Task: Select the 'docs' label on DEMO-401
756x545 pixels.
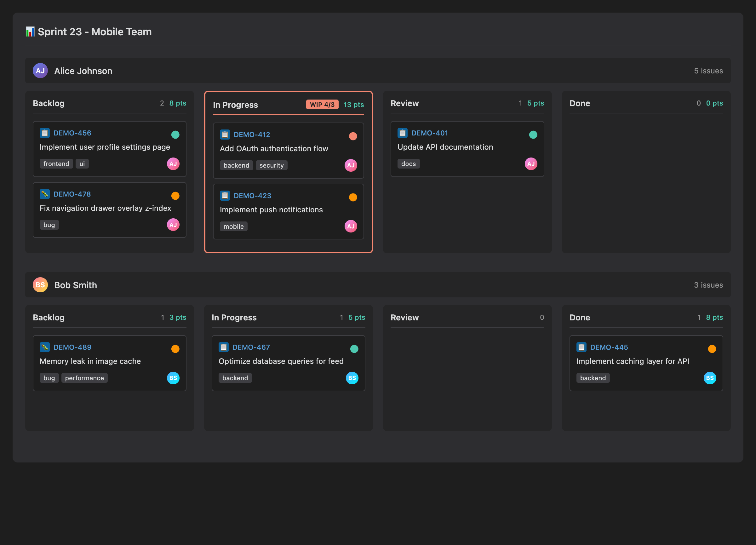Action: point(409,164)
